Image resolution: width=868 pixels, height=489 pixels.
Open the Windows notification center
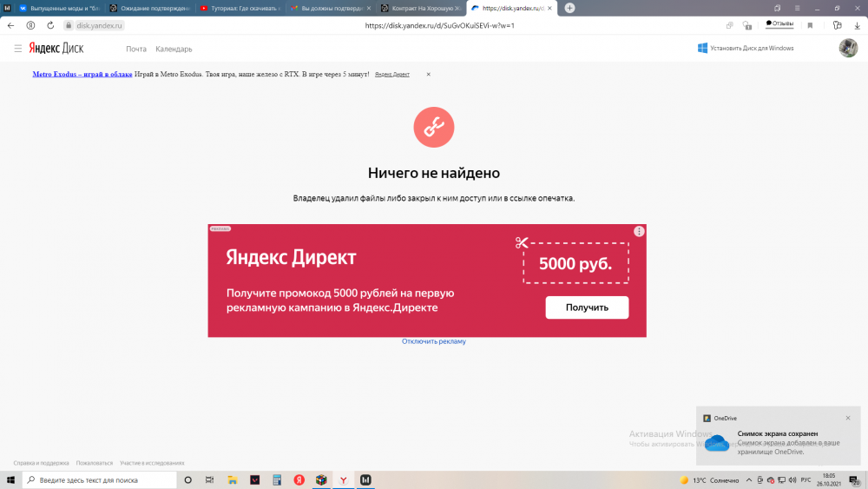(855, 480)
